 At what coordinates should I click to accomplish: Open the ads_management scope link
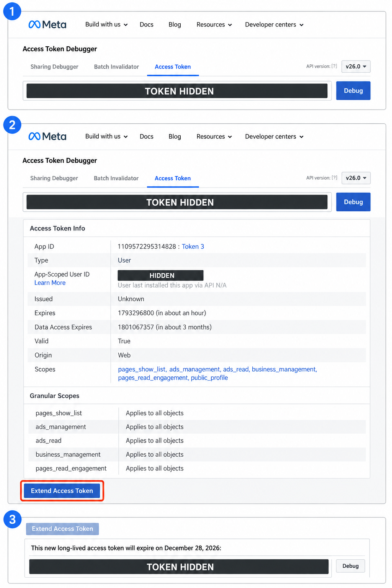coord(195,369)
